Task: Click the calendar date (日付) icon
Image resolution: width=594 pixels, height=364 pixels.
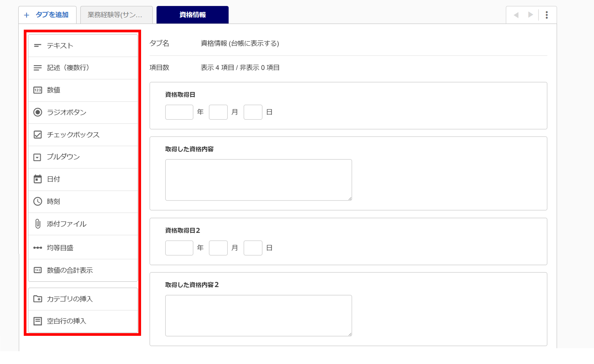Action: click(x=37, y=179)
